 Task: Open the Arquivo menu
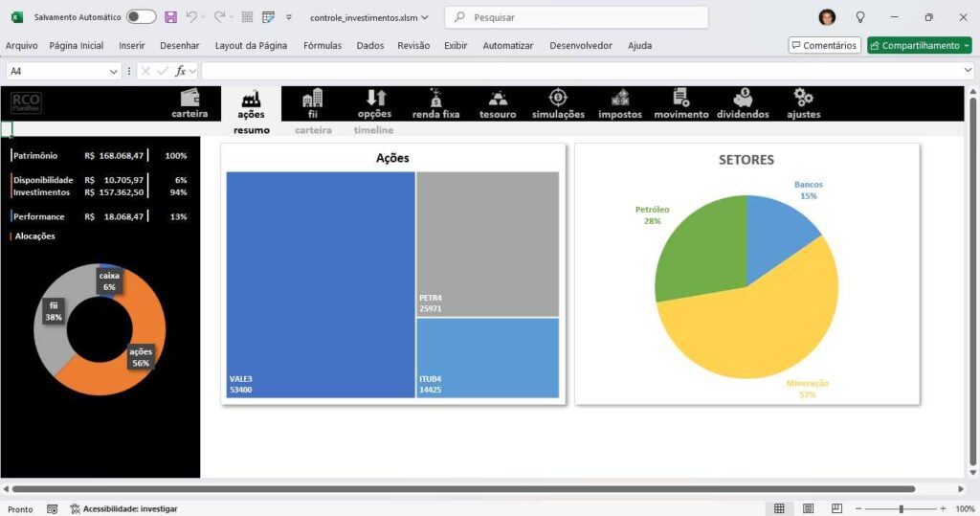point(21,46)
